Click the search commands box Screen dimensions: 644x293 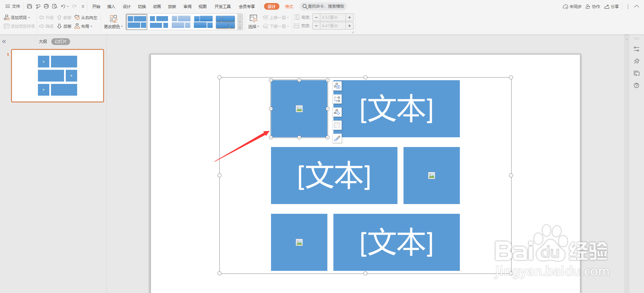pos(323,6)
